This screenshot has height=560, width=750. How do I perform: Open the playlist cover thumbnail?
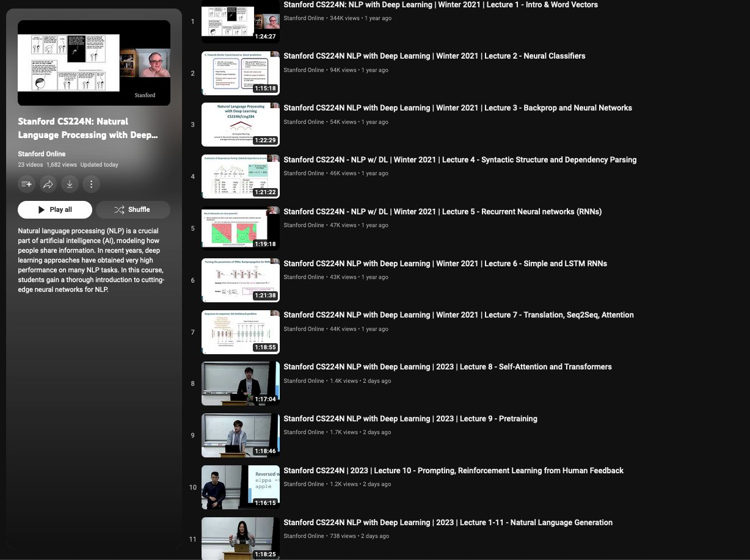(94, 63)
